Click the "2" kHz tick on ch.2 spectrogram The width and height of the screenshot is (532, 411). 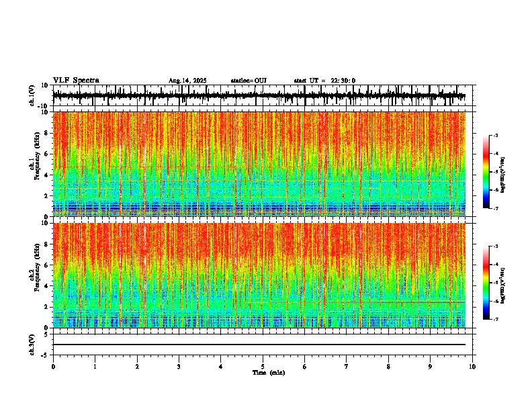pyautogui.click(x=47, y=307)
